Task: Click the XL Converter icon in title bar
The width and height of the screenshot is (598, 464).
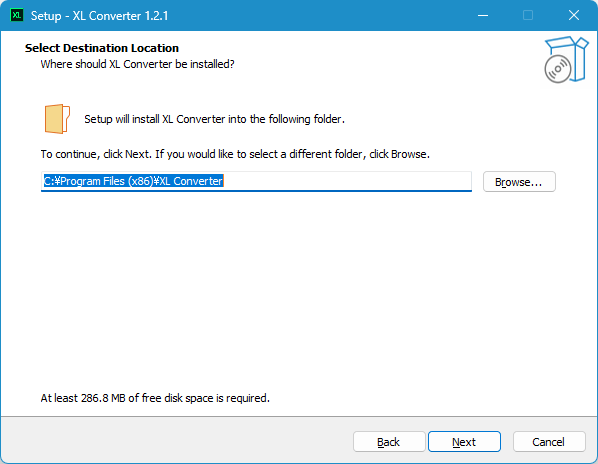Action: pos(16,15)
